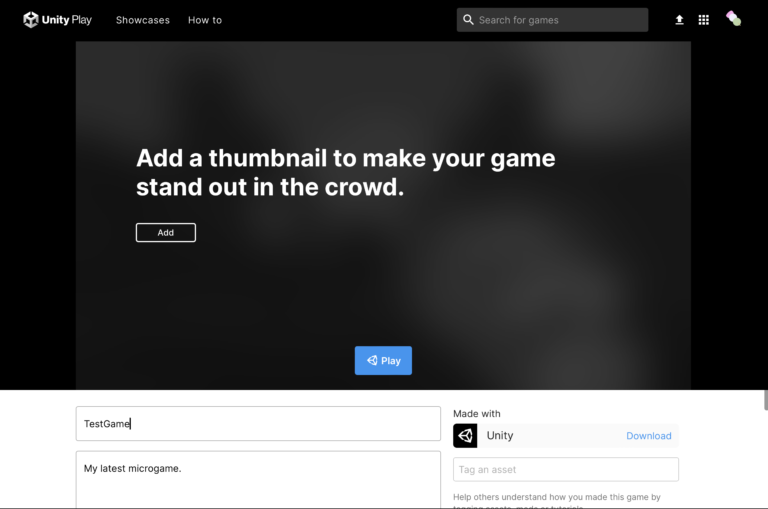
Task: Click the upload arrow icon
Action: [x=680, y=20]
